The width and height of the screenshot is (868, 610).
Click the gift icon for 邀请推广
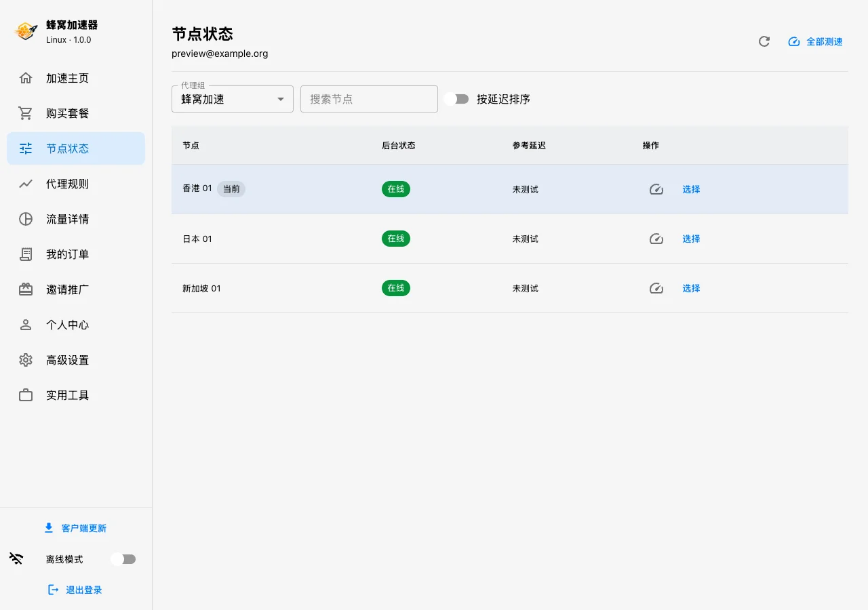click(26, 289)
